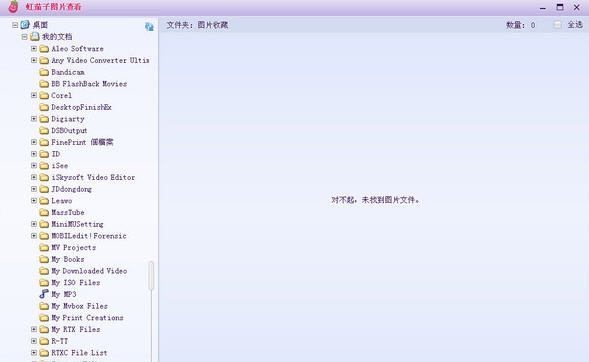Expand the JDdongdong folder node
Screen dimensions: 589x362
pyautogui.click(x=34, y=189)
